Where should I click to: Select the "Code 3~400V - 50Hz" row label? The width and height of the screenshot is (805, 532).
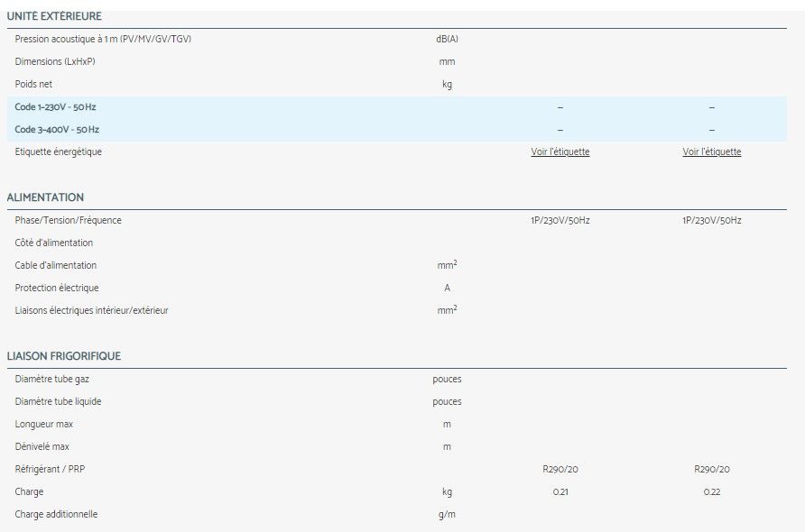[57, 130]
